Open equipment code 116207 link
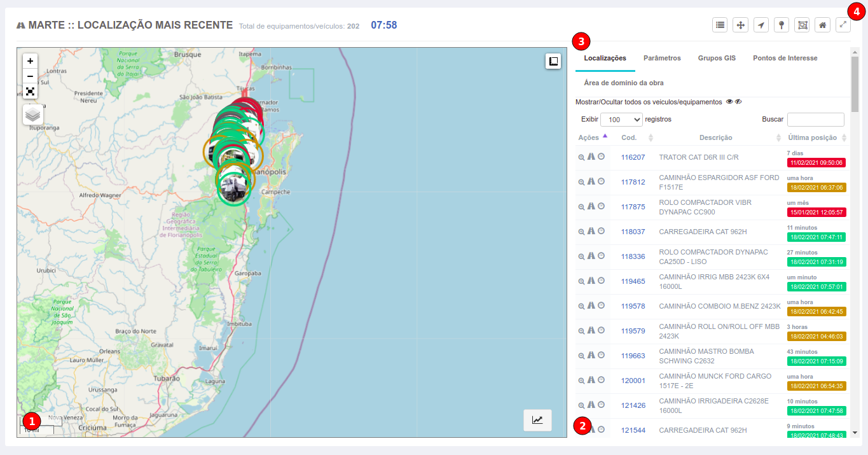The image size is (868, 455). coord(633,157)
